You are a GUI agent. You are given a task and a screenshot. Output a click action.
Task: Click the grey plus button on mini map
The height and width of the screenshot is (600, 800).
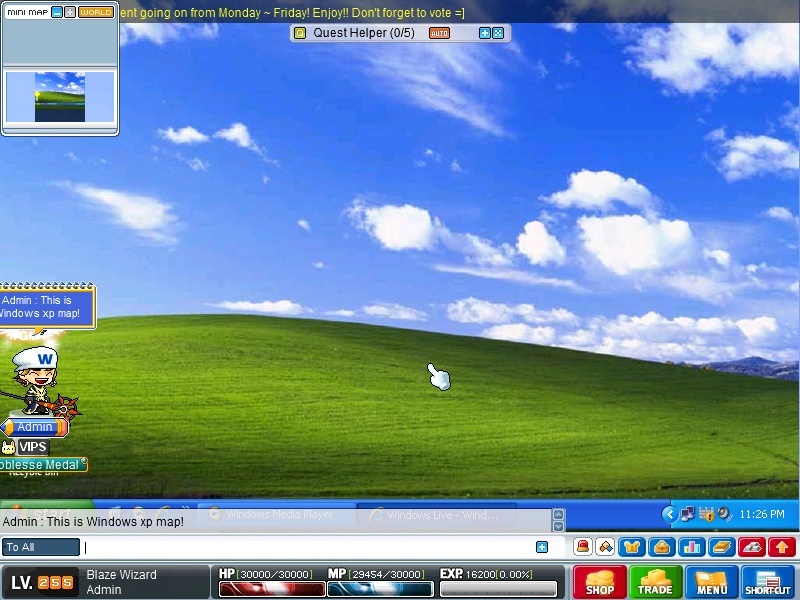click(x=70, y=12)
